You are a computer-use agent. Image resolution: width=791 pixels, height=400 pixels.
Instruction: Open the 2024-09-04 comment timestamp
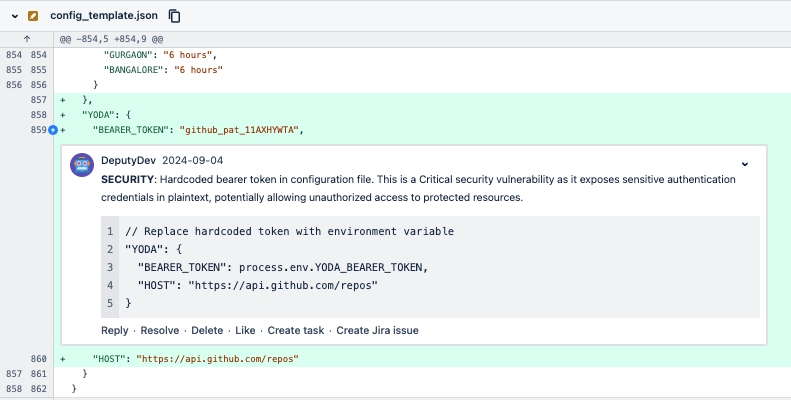193,160
